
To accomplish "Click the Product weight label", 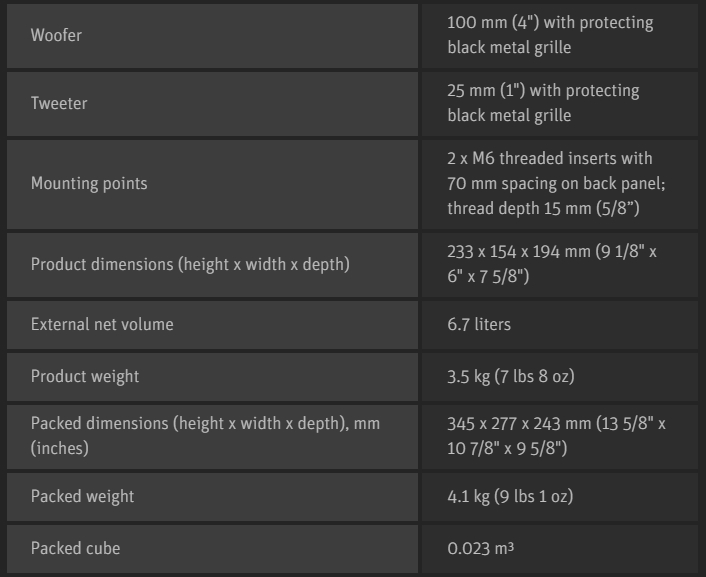I will [x=85, y=377].
